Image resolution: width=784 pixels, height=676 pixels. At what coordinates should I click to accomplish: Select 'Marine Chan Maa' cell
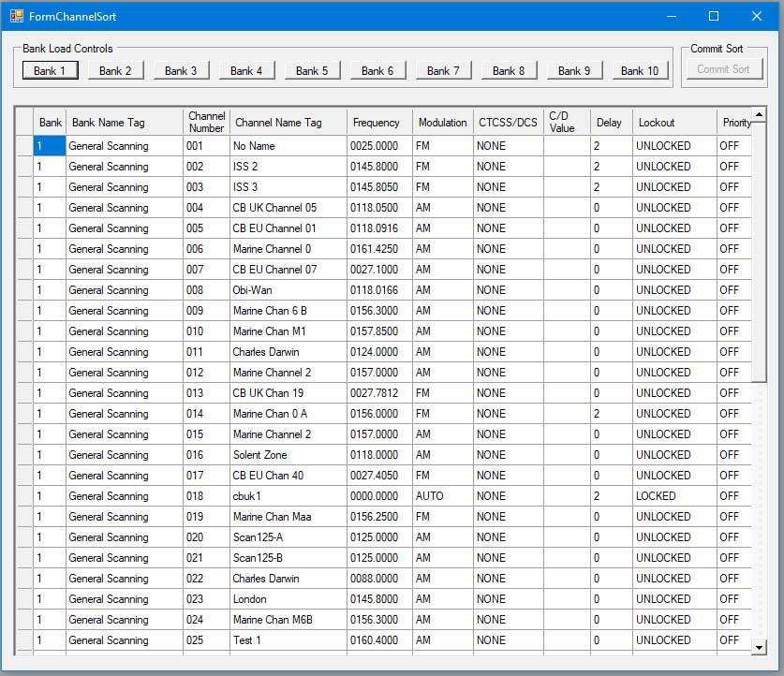click(288, 517)
